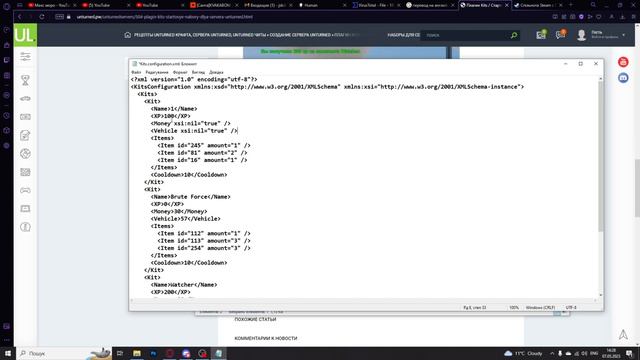
Task: Expand the user profile dropdown arrow
Action: (x=624, y=36)
